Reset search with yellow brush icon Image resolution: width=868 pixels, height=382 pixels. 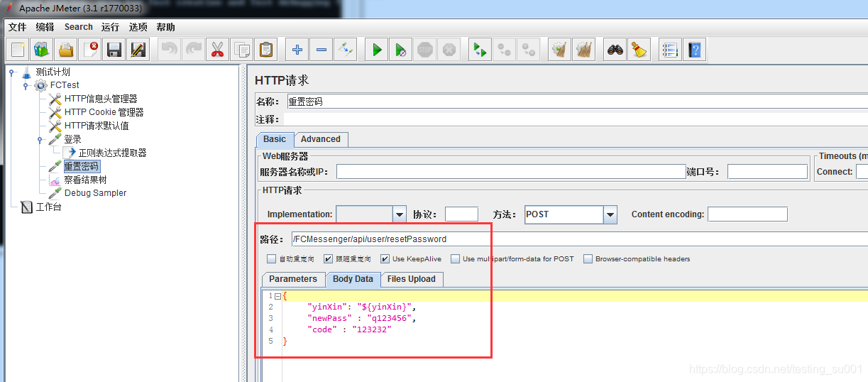pos(639,50)
